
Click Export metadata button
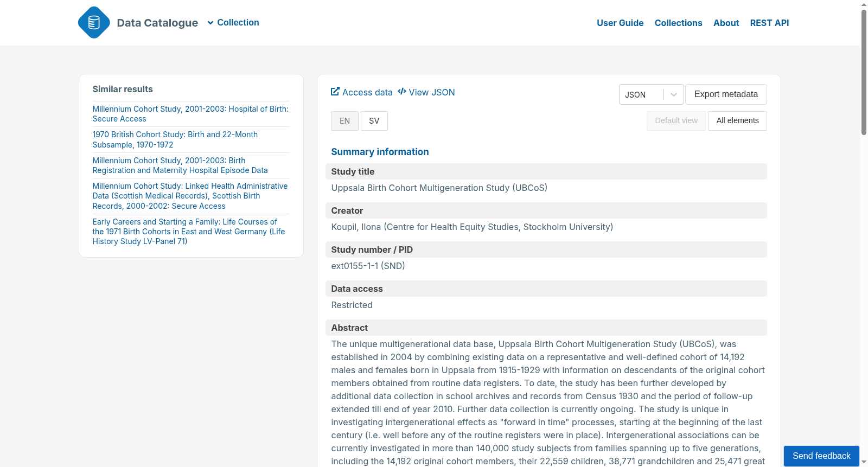[726, 94]
